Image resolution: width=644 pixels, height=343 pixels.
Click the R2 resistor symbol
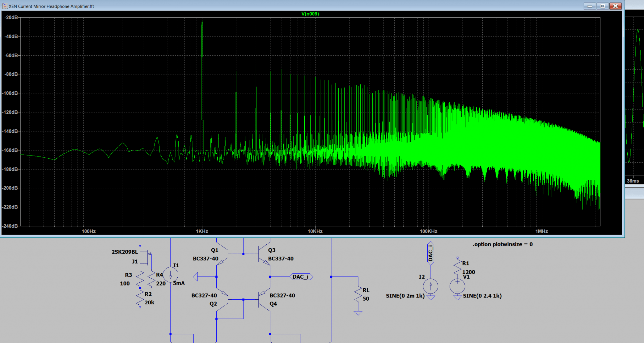pyautogui.click(x=140, y=298)
